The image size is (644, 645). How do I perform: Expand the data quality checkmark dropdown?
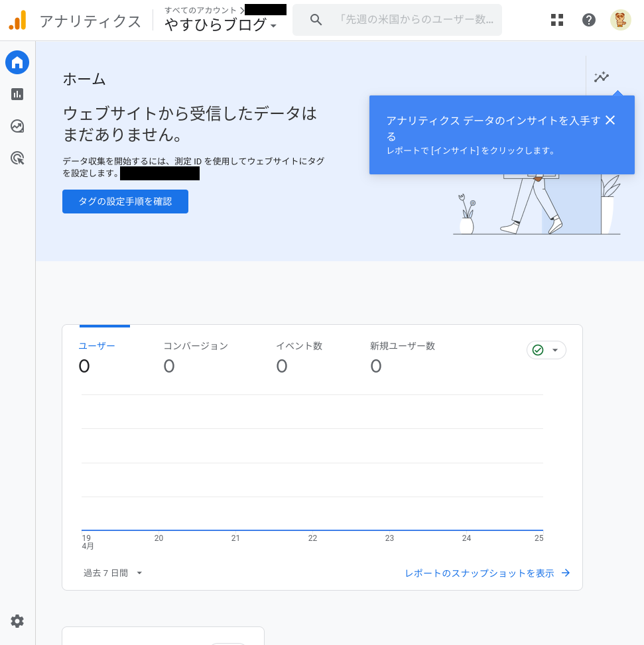click(x=547, y=350)
